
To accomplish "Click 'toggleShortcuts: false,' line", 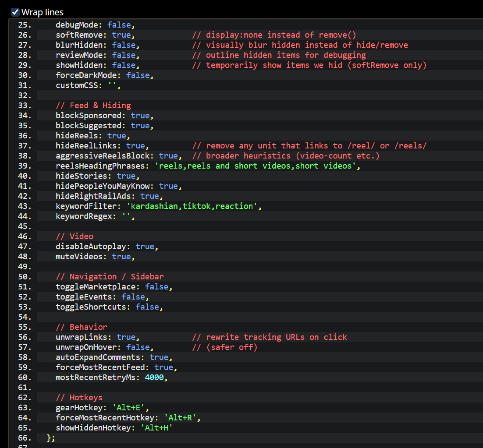I will click(109, 307).
